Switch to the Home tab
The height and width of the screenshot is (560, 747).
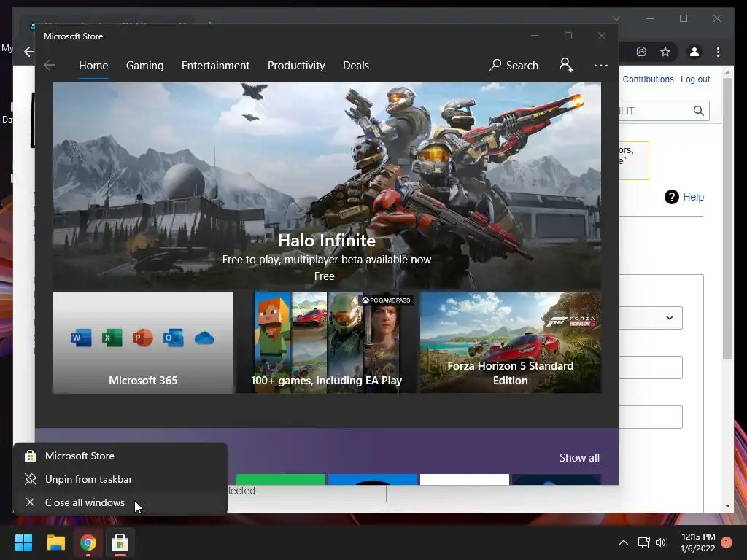[93, 66]
